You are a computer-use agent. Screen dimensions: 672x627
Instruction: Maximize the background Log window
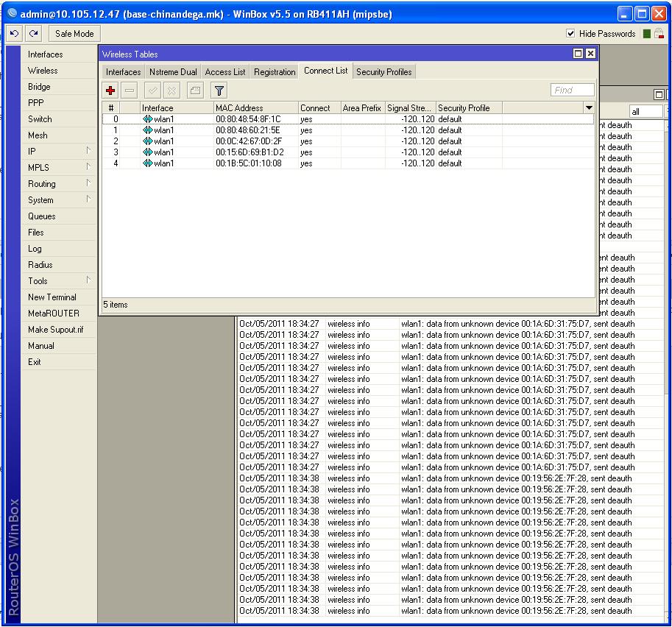(659, 94)
